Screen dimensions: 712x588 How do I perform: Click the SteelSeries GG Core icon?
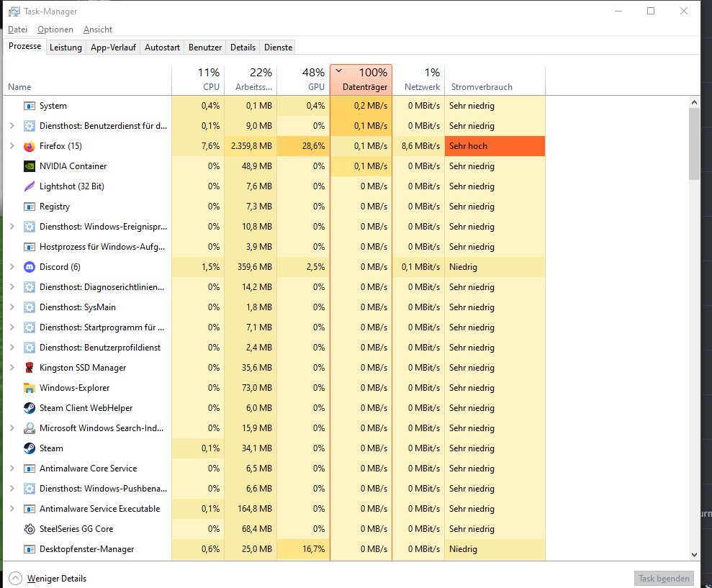coord(30,529)
